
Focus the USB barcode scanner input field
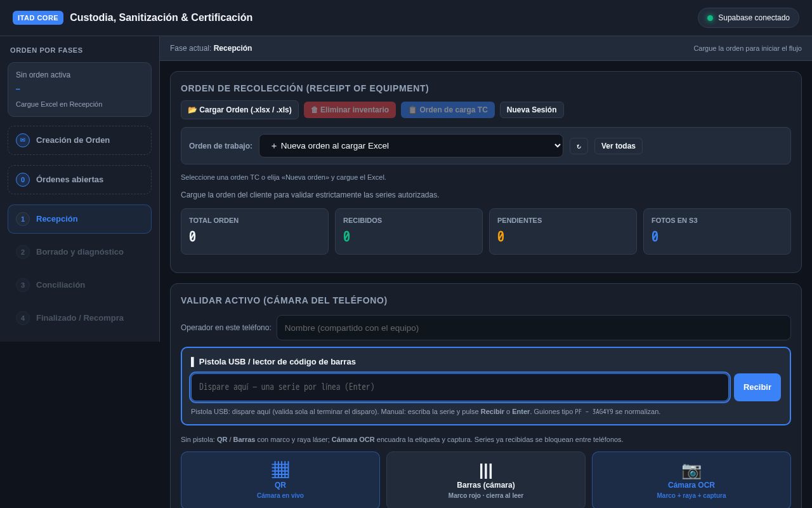click(460, 387)
